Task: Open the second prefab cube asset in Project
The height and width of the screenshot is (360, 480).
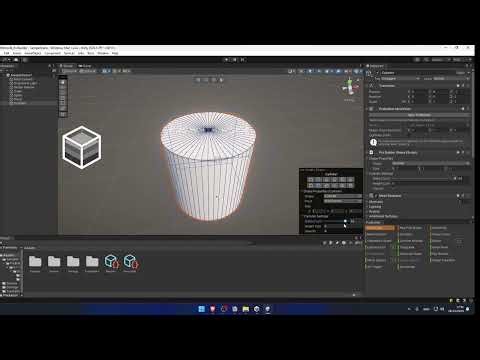Action: click(x=130, y=262)
